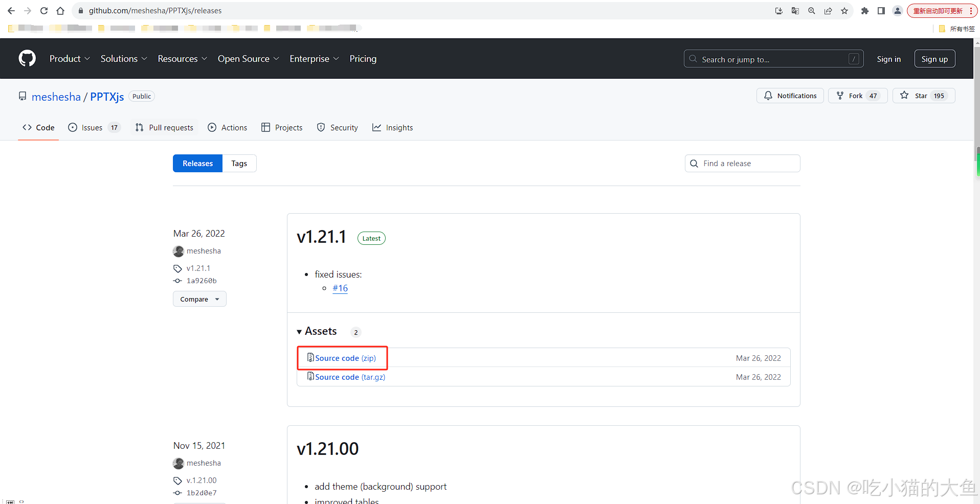The height and width of the screenshot is (504, 980).
Task: Click the browser address bar URL
Action: 155,11
